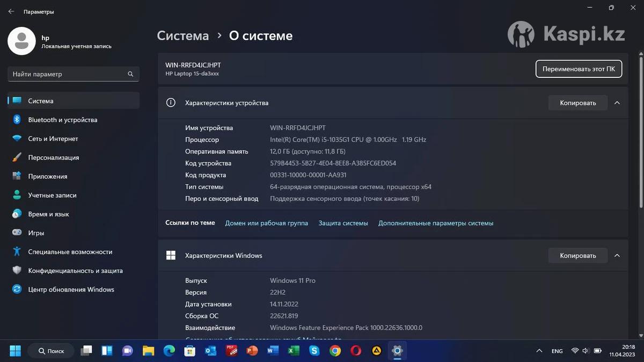Switch the ENG input language indicator
The height and width of the screenshot is (362, 644).
click(x=557, y=351)
